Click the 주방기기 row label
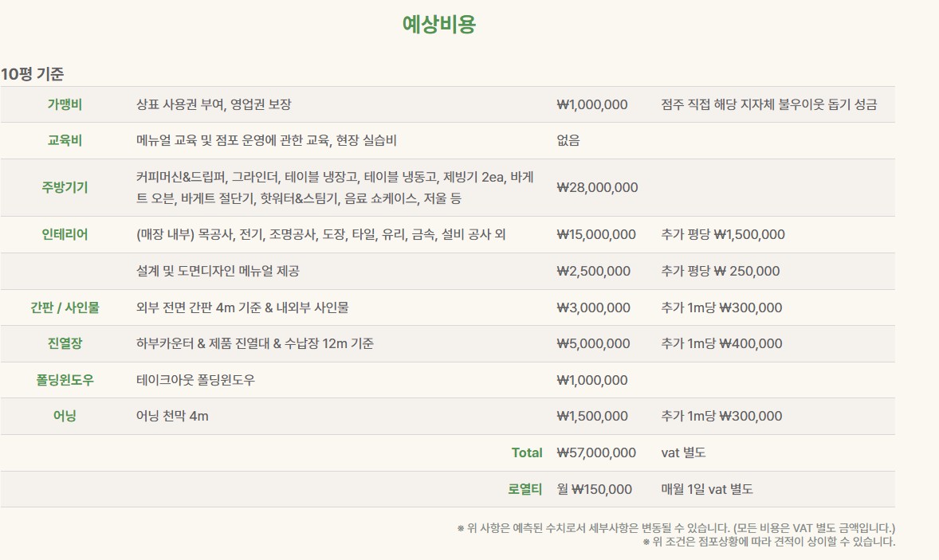Image resolution: width=939 pixels, height=560 pixels. point(65,188)
